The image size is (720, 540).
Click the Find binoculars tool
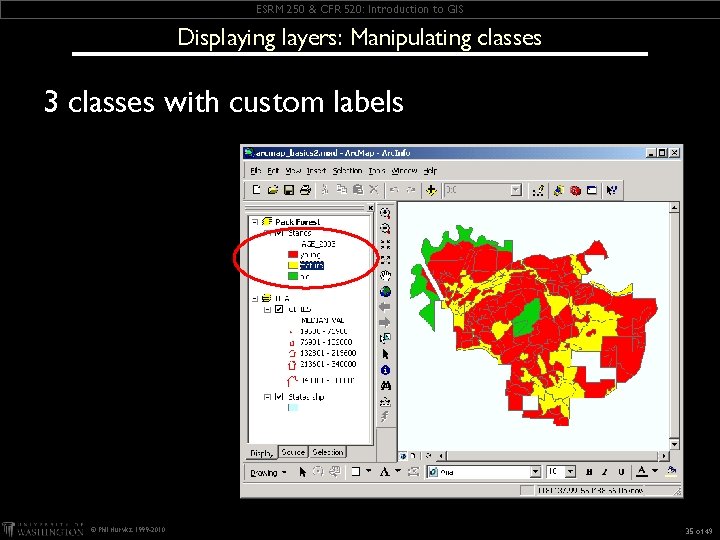(x=385, y=386)
